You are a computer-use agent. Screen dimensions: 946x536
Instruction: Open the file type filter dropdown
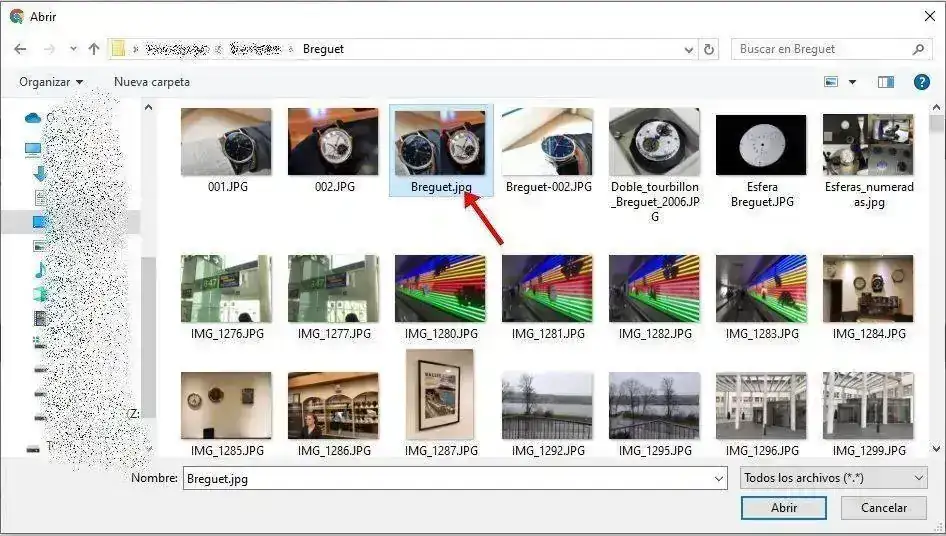(x=834, y=479)
